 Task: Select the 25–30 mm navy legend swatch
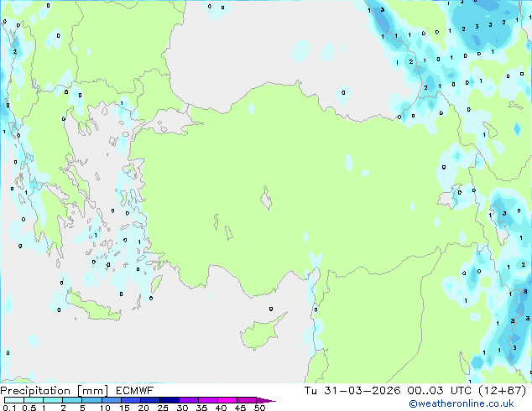(x=169, y=400)
